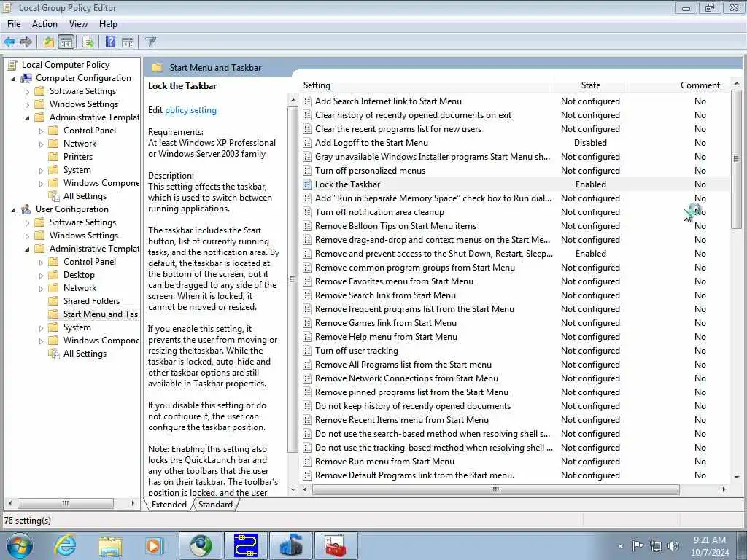Click the network tray icon
Viewport: 747px width, 560px height.
point(656,546)
